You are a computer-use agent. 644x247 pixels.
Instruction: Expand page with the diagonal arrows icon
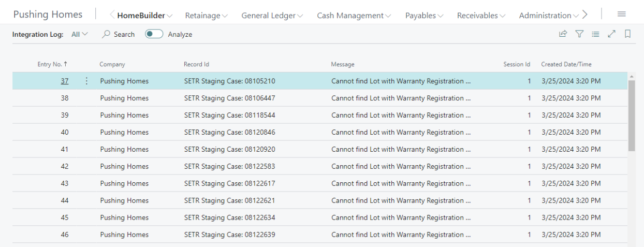(611, 34)
